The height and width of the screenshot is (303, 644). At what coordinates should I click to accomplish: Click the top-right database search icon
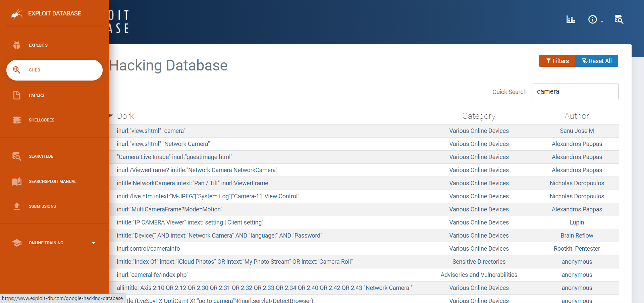point(619,19)
